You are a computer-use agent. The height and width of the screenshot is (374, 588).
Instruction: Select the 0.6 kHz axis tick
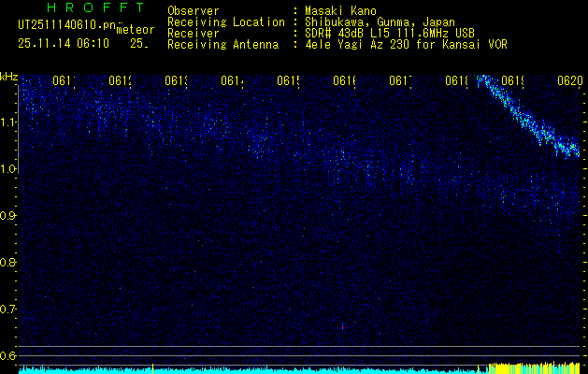(x=8, y=355)
